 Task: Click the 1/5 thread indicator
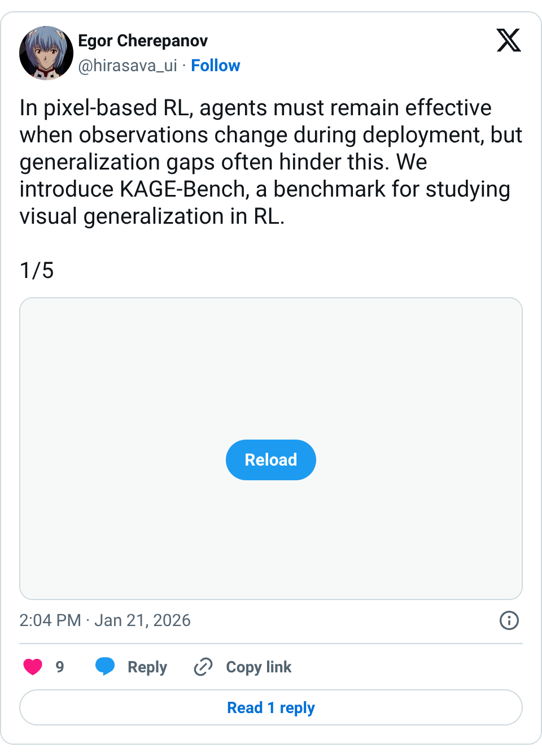36,270
